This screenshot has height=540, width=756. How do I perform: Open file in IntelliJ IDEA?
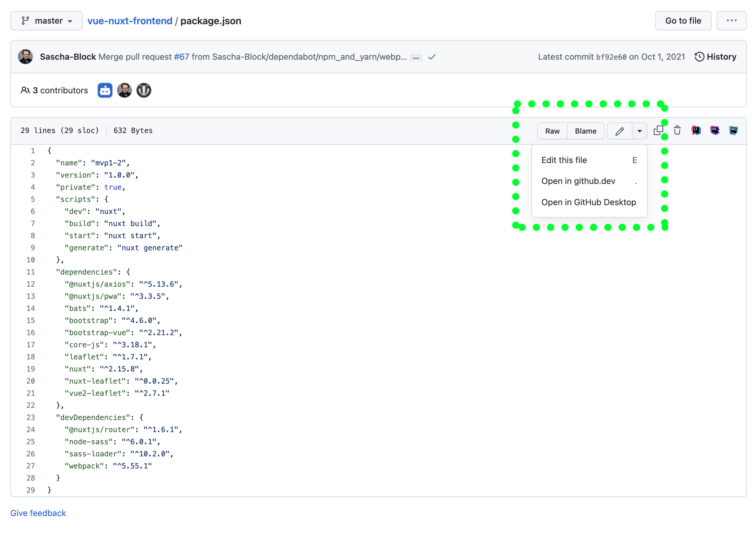[696, 130]
